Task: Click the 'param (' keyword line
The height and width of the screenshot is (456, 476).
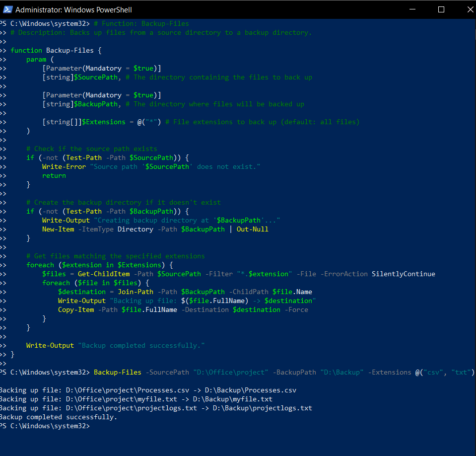Action: (x=40, y=59)
